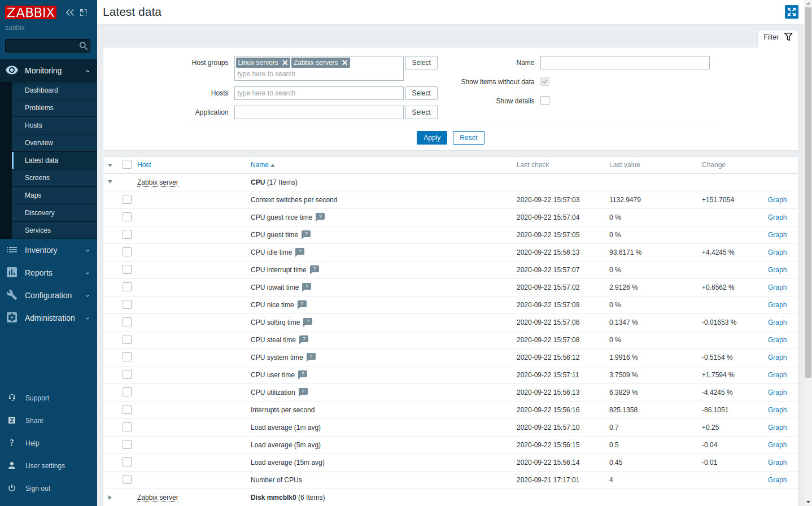This screenshot has height=506, width=812.
Task: Select all rows with the header checkbox
Action: coord(127,164)
